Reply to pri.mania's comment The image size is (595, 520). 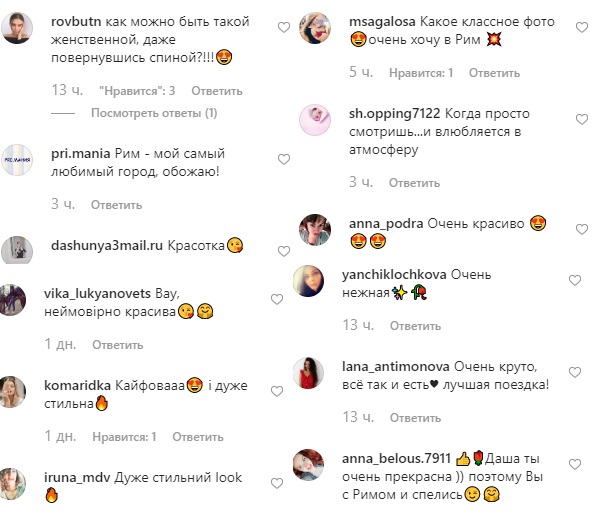pos(116,205)
